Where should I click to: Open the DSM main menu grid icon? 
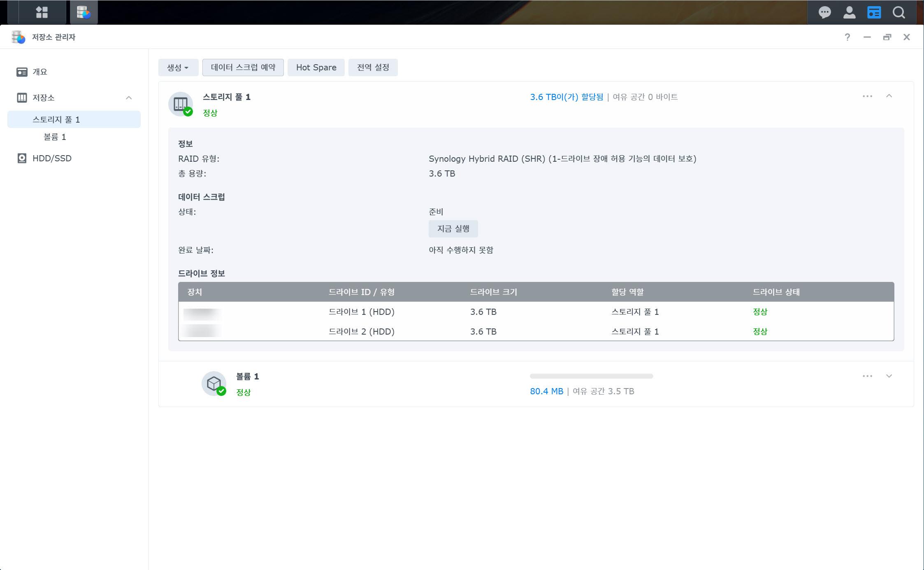click(x=42, y=12)
